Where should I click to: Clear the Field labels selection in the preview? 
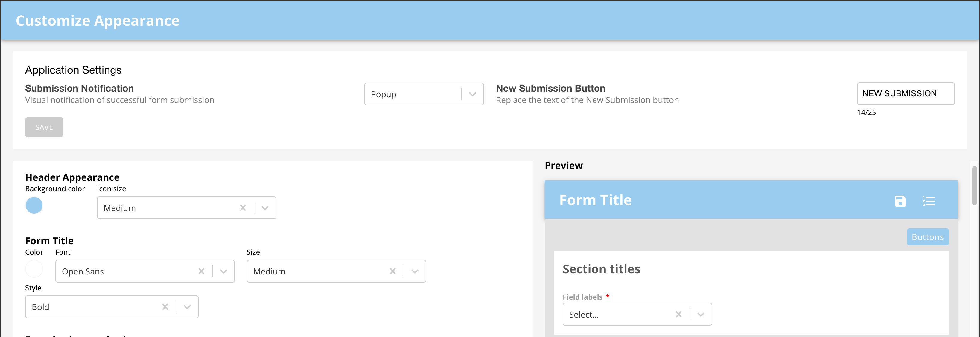click(679, 314)
